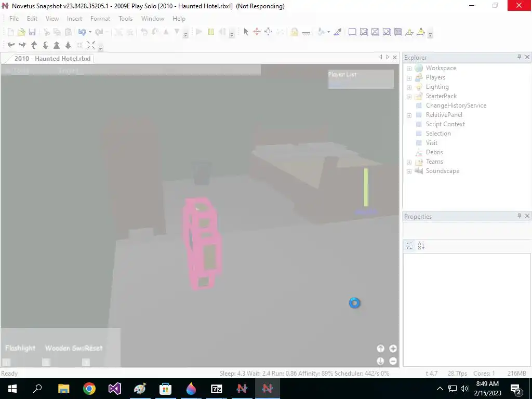Select the red Move drag tool
The height and width of the screenshot is (399, 532).
click(257, 32)
